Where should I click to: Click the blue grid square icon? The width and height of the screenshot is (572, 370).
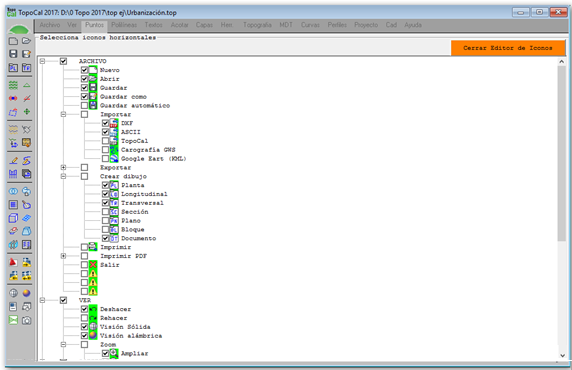13,205
